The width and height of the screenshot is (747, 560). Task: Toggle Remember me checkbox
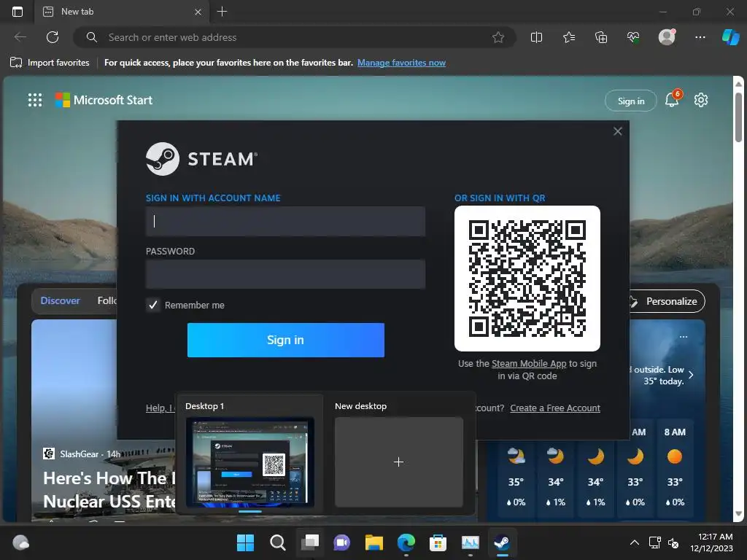[x=153, y=305]
